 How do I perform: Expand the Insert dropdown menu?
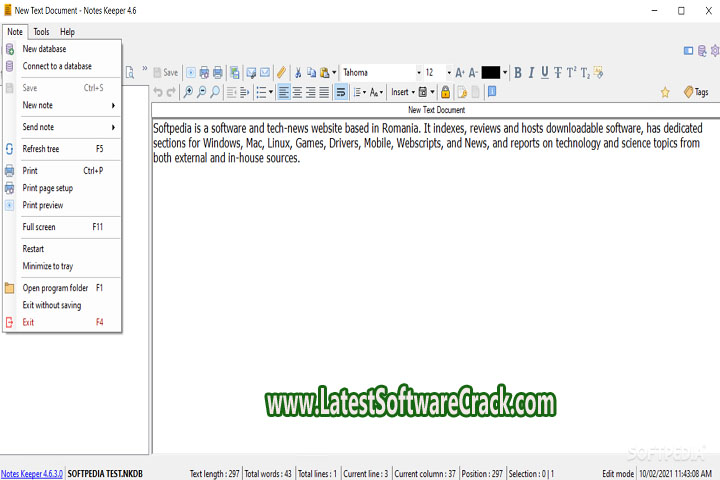click(x=401, y=92)
